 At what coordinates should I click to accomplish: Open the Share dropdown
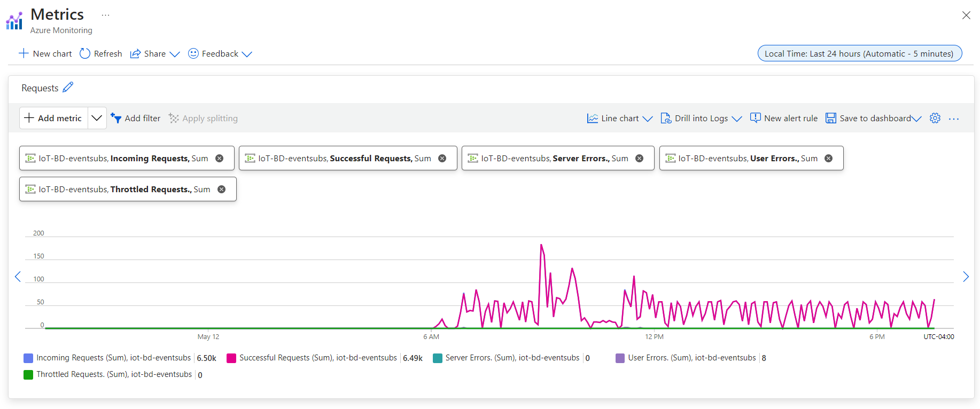tap(155, 53)
